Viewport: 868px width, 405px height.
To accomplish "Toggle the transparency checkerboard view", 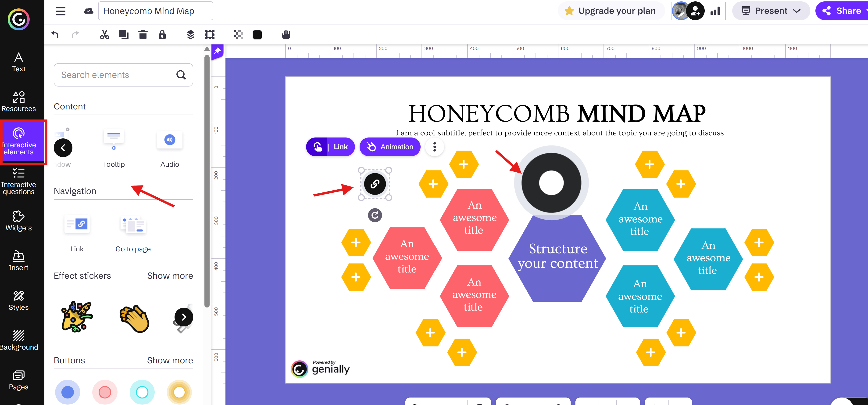I will pos(238,34).
